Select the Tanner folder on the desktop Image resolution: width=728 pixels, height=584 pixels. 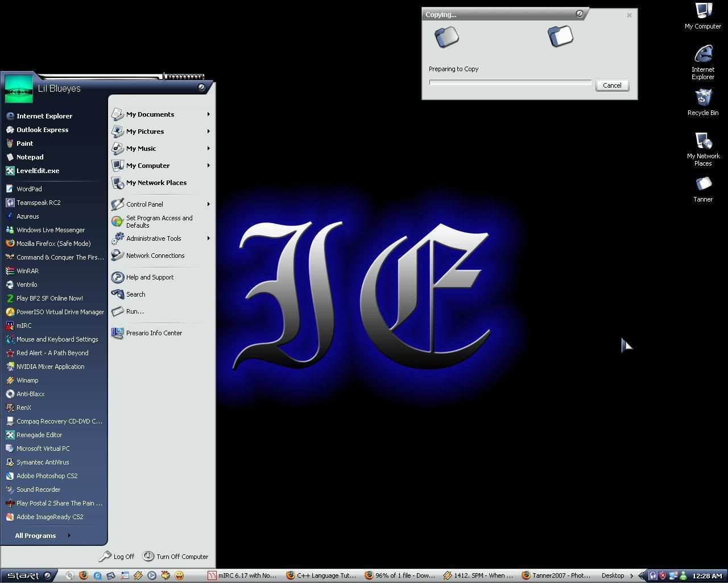click(703, 189)
